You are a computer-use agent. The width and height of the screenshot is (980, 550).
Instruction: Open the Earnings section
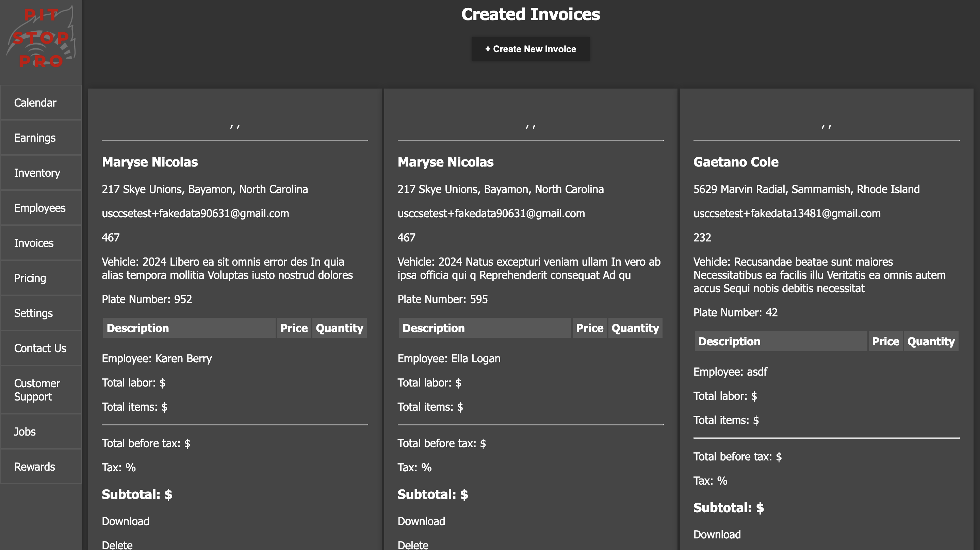click(35, 138)
